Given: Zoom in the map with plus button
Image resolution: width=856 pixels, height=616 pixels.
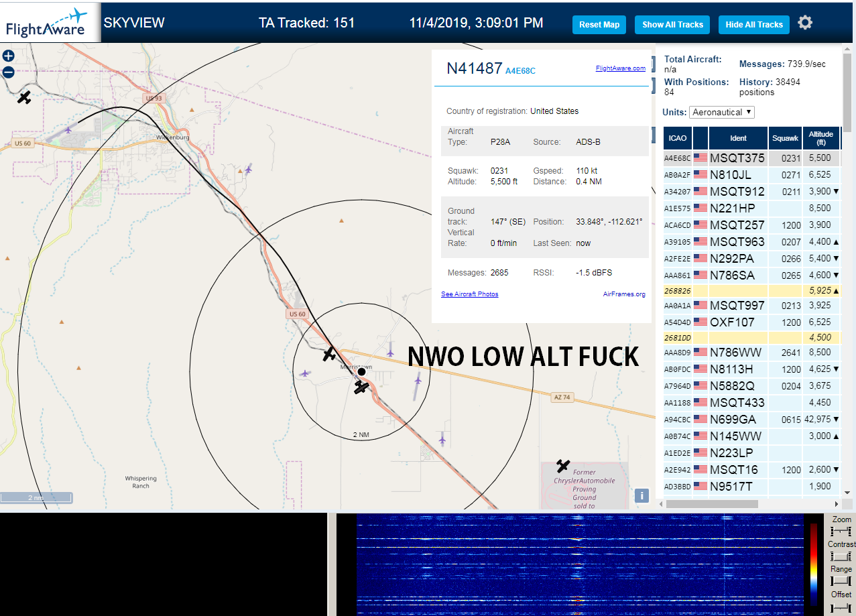Looking at the screenshot, I should (x=9, y=57).
